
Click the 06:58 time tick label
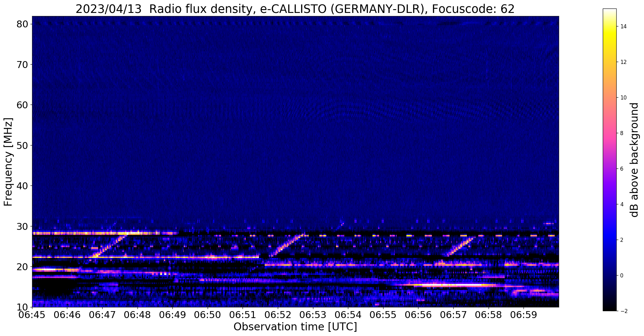tap(488, 315)
